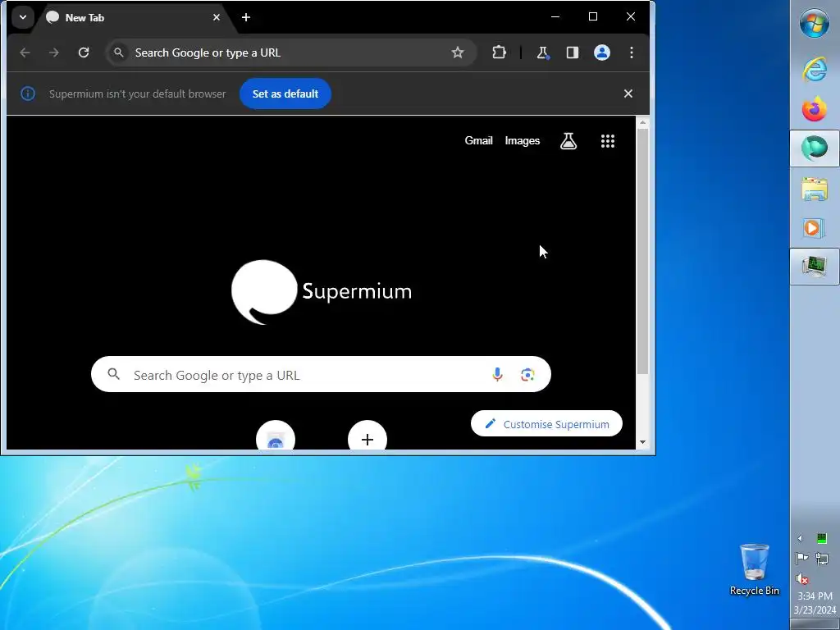The image size is (840, 630).
Task: Open the Chrome Labs flask in the toolbar
Action: click(x=543, y=52)
